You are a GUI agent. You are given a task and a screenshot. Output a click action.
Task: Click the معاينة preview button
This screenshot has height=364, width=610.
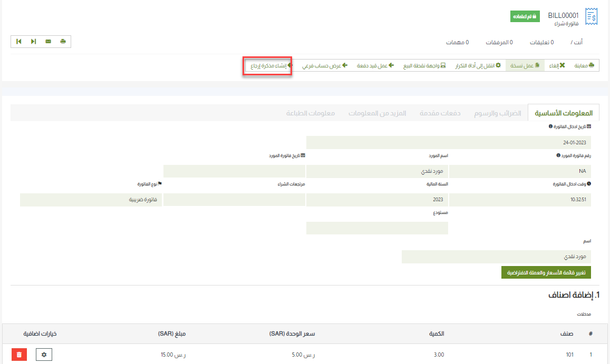(x=584, y=66)
